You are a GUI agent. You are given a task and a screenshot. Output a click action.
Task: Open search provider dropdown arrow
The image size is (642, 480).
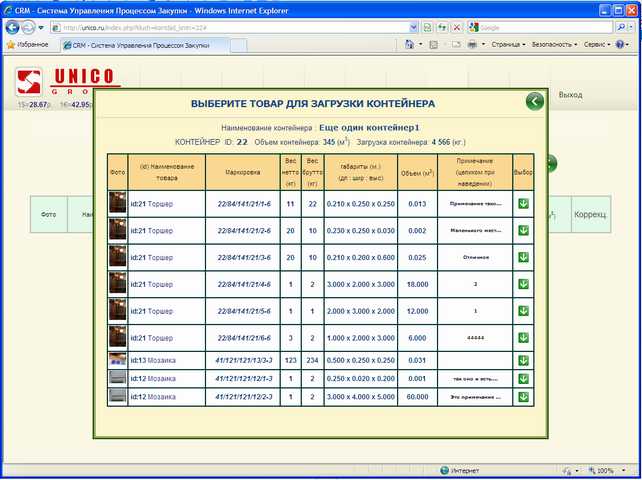coord(631,27)
